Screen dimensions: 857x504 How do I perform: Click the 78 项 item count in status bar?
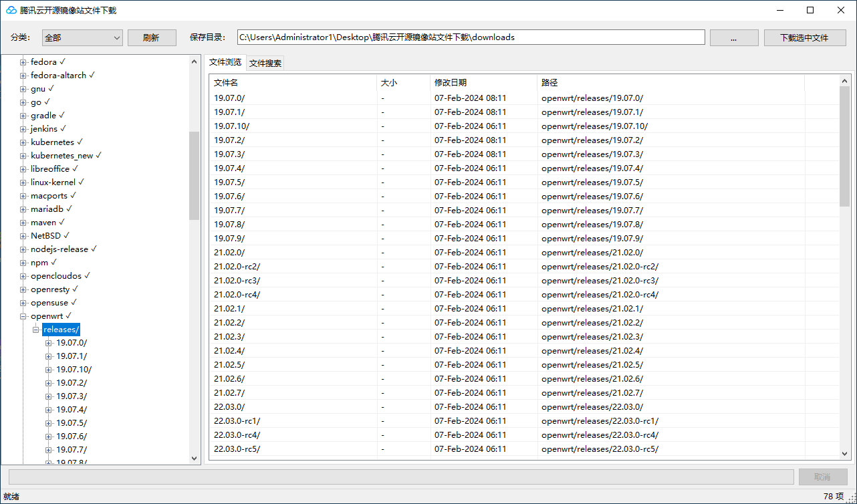[x=834, y=497]
